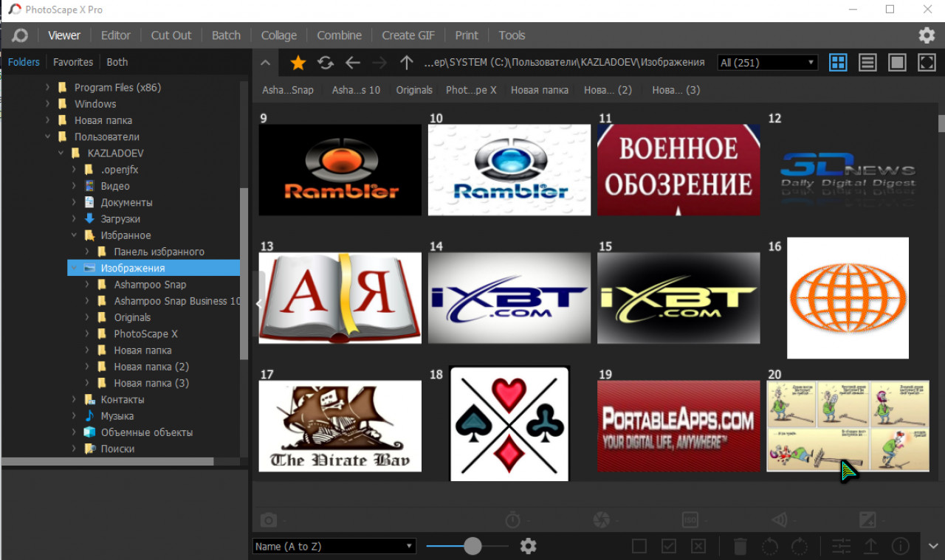This screenshot has width=945, height=560.
Task: Click the camera EXIF icon
Action: click(269, 520)
